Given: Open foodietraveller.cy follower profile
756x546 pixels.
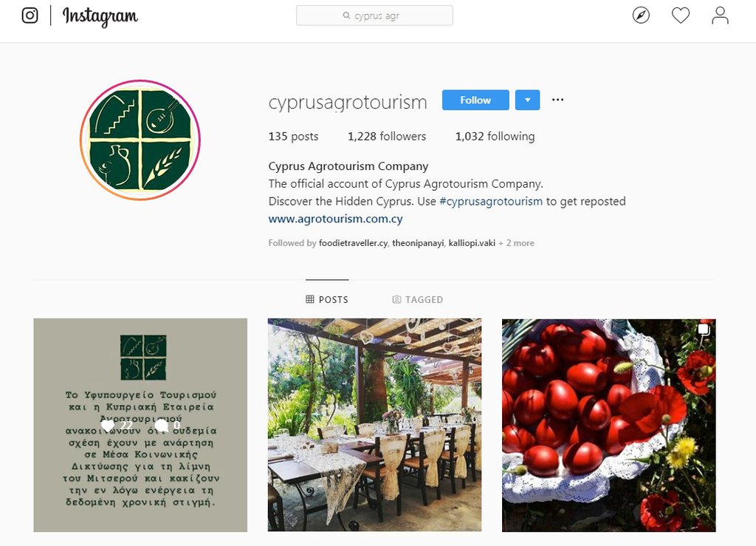Looking at the screenshot, I should click(x=353, y=243).
